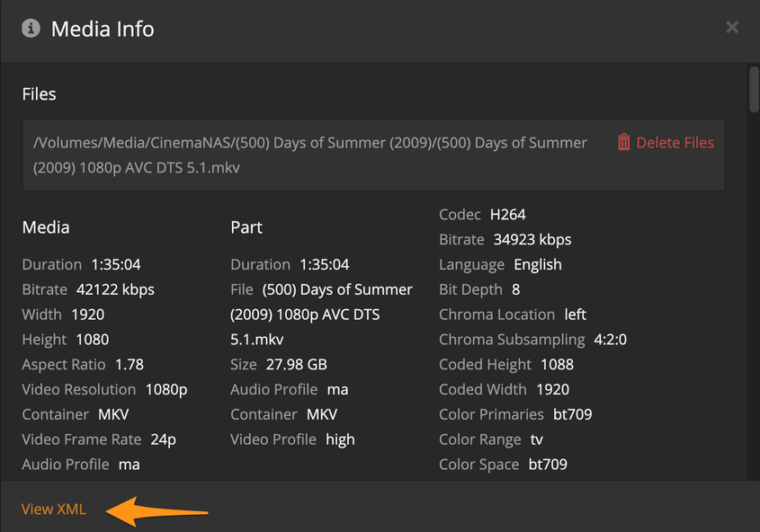Screen dimensions: 760x532
Task: Click the Media Info circle icon
Action: coord(31,29)
